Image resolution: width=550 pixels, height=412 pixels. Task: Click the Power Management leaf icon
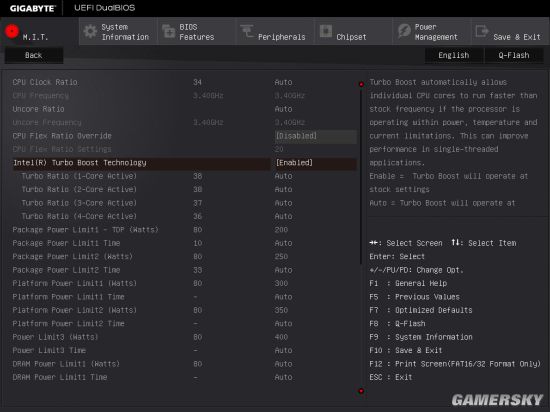point(404,31)
